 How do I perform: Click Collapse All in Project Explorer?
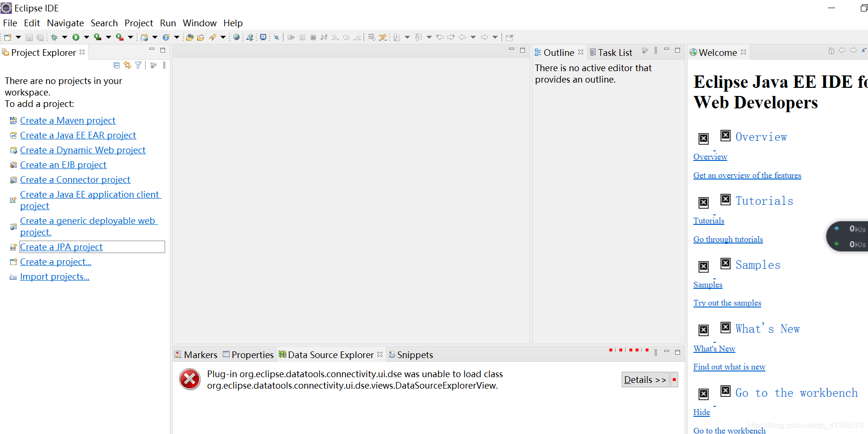click(x=116, y=65)
